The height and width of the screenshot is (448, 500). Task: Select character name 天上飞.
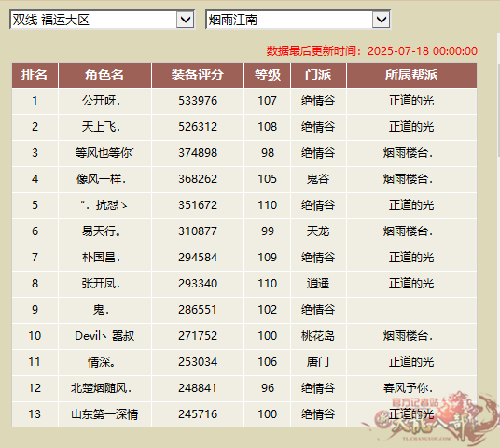101,127
